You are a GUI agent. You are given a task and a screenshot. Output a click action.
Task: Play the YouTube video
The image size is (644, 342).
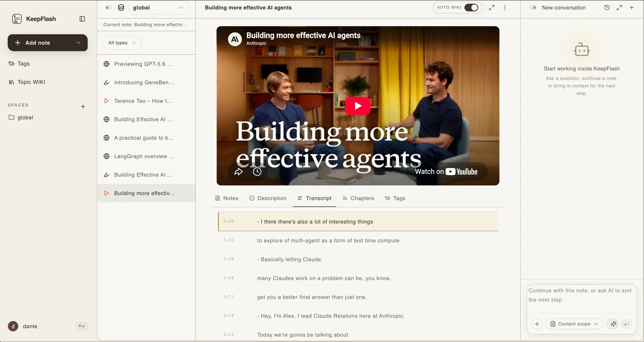click(x=358, y=106)
